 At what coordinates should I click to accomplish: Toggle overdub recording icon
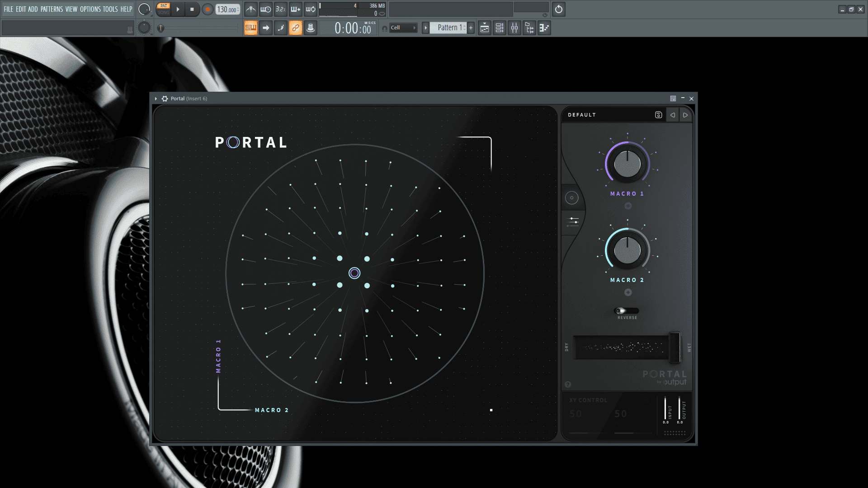(296, 9)
